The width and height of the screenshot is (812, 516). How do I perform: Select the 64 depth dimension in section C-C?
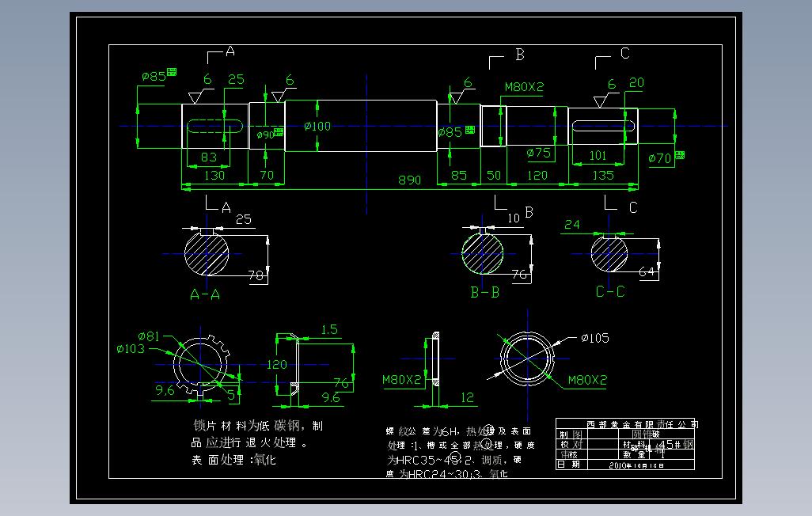point(647,271)
